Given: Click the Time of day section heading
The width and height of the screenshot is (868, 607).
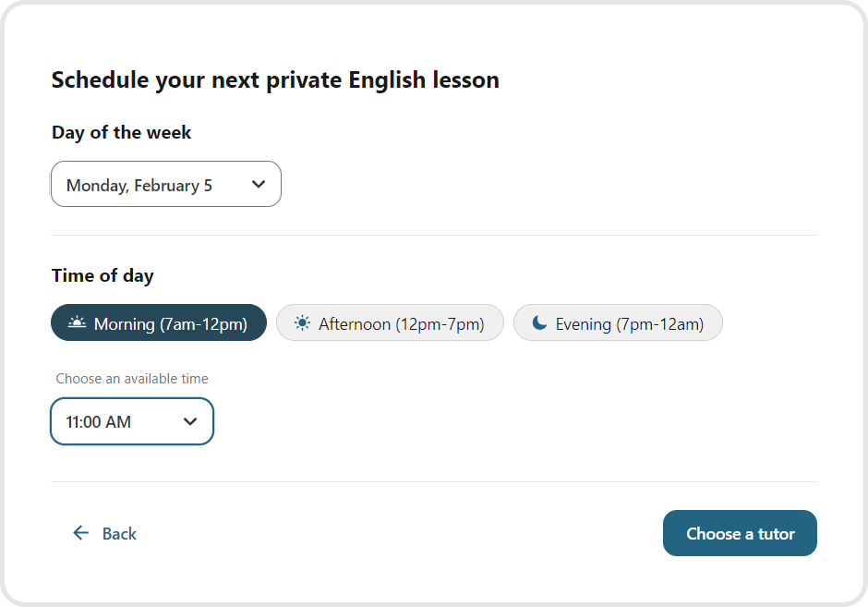Looking at the screenshot, I should (x=102, y=275).
